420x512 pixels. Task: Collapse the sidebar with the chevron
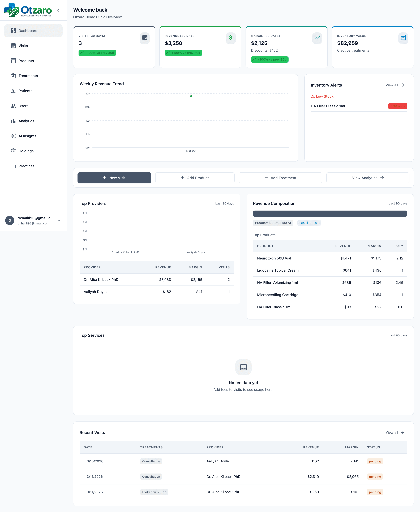pyautogui.click(x=58, y=10)
